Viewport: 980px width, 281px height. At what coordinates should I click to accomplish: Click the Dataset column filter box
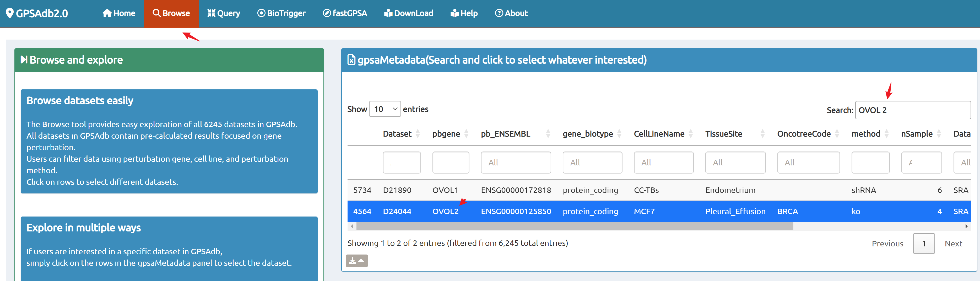tap(402, 162)
